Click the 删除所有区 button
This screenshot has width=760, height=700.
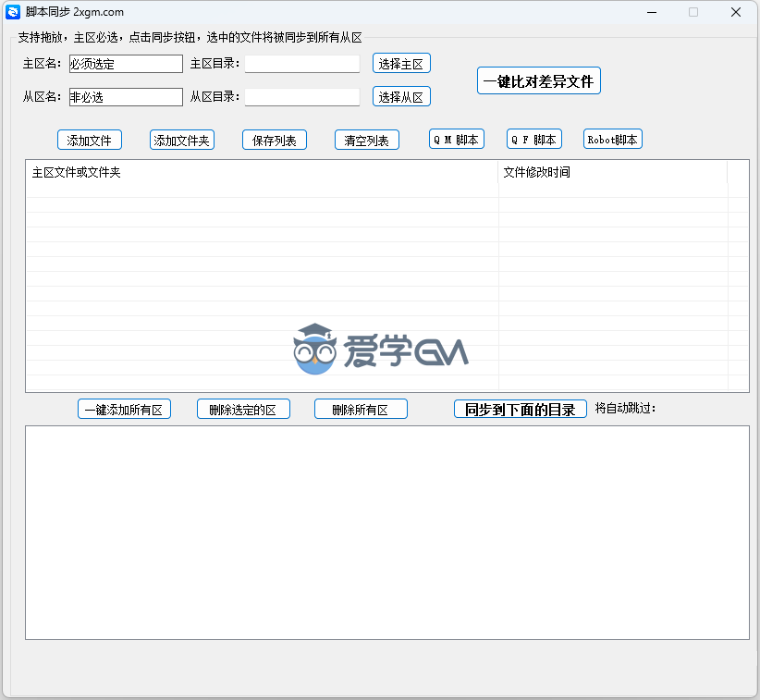pyautogui.click(x=361, y=410)
